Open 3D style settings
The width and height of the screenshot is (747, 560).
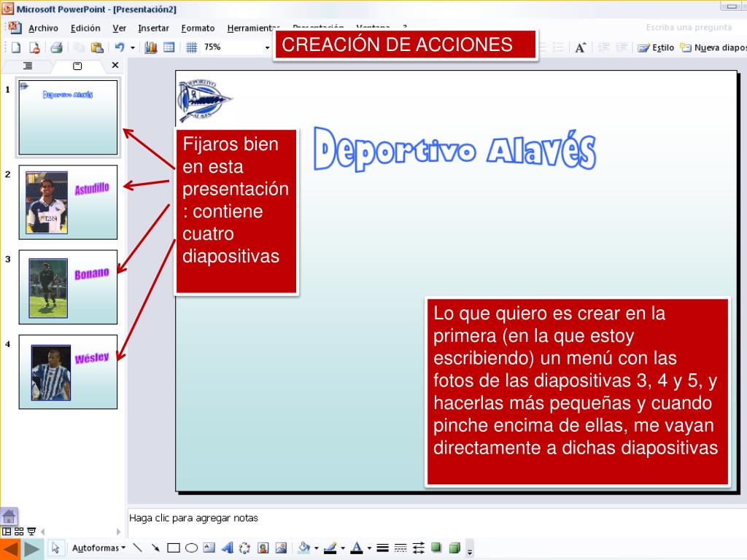454,548
